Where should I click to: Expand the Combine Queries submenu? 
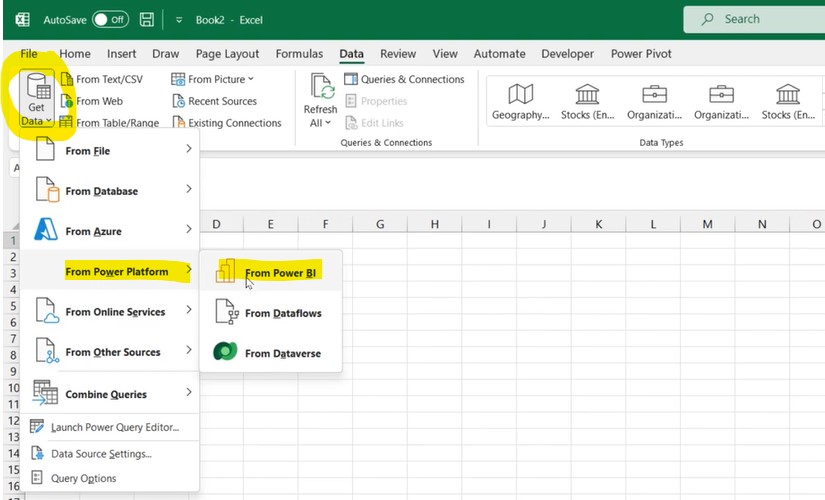[x=110, y=394]
